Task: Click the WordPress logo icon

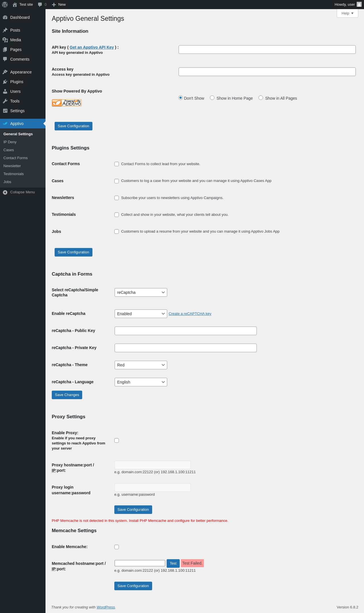Action: tap(5, 5)
